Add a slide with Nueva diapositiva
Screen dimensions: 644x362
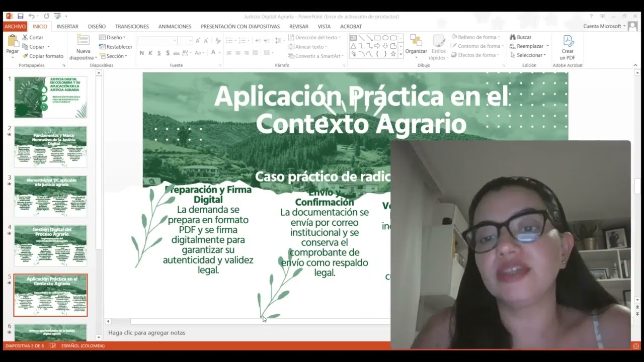(83, 47)
